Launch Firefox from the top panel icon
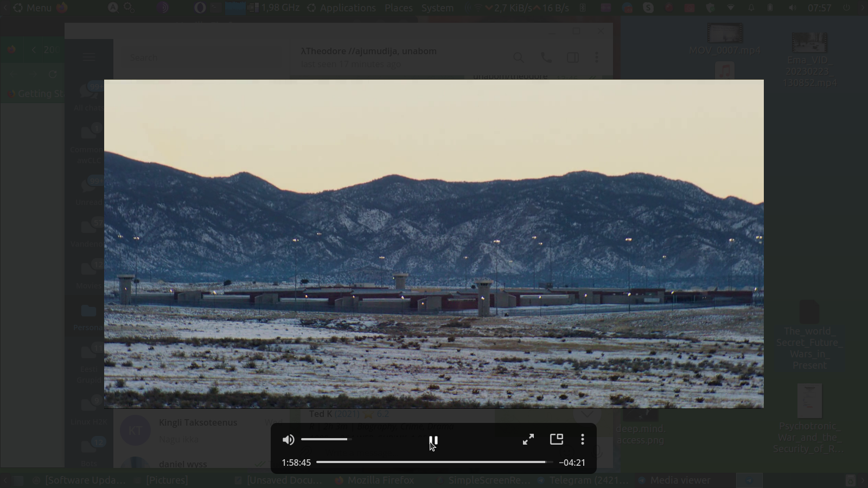Viewport: 868px width, 488px height. (62, 8)
